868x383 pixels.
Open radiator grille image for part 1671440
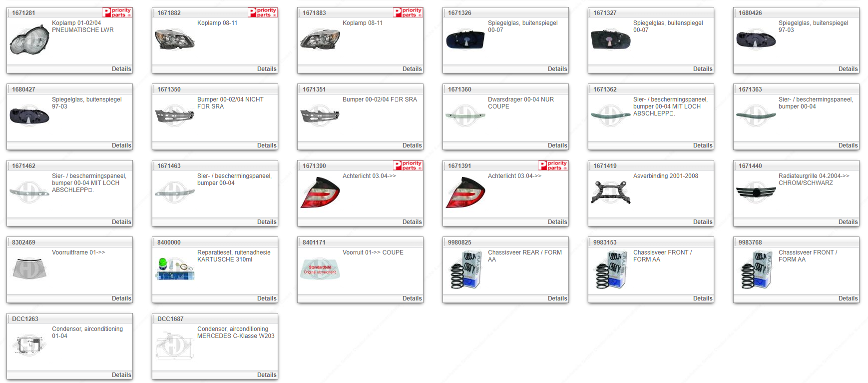click(x=756, y=192)
